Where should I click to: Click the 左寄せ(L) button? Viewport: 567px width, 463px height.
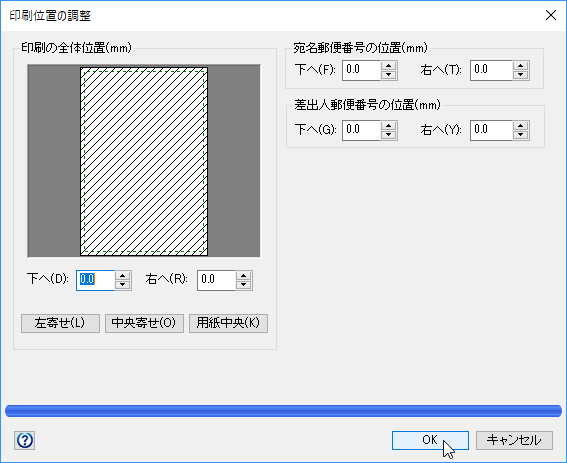click(60, 323)
